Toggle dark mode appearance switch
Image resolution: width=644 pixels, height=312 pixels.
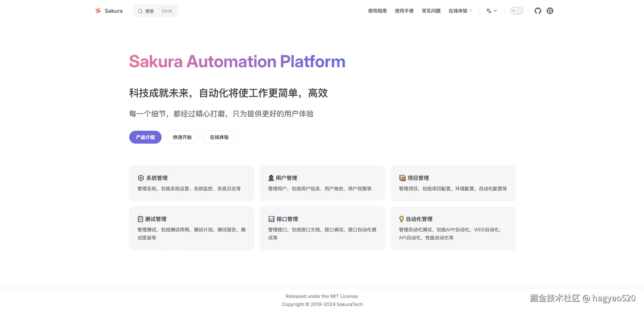point(516,11)
